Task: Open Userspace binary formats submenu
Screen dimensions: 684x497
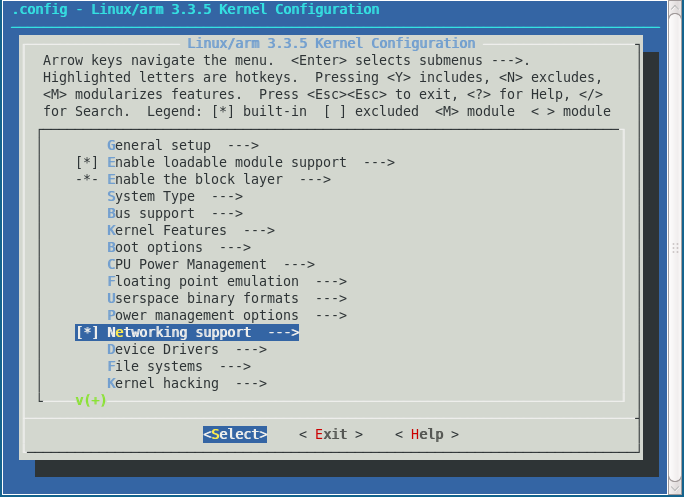Action: pos(227,298)
